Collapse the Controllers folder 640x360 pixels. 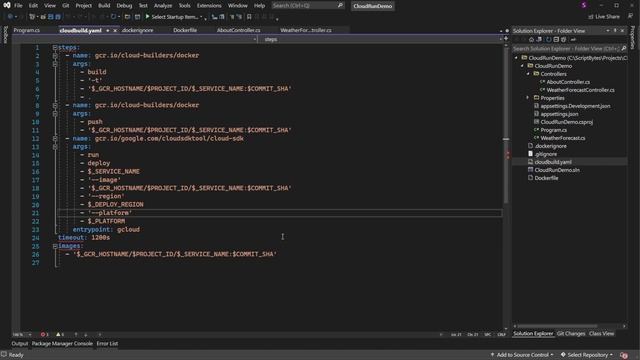click(528, 74)
